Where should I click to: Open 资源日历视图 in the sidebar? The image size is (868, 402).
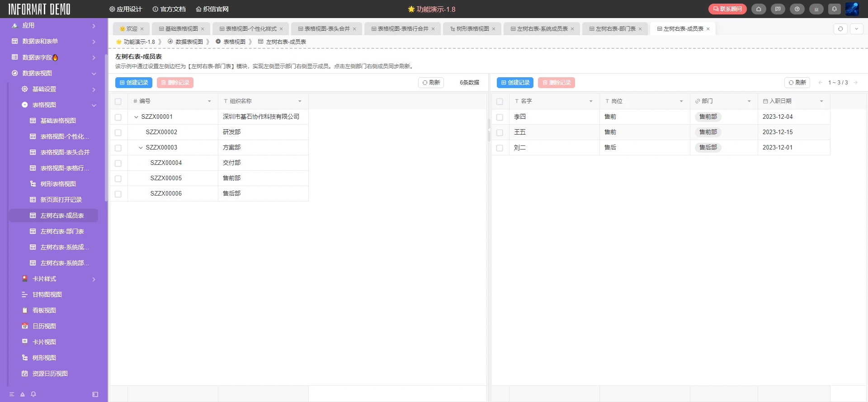pos(50,374)
